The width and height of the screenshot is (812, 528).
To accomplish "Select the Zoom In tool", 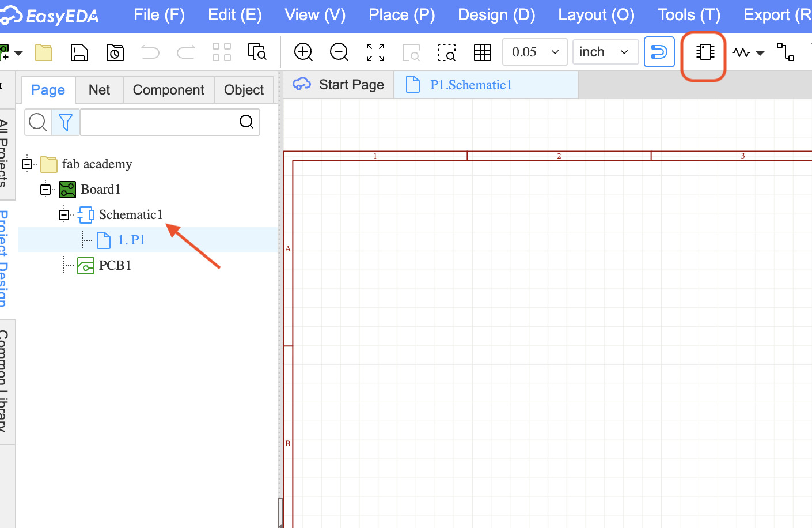I will point(303,52).
